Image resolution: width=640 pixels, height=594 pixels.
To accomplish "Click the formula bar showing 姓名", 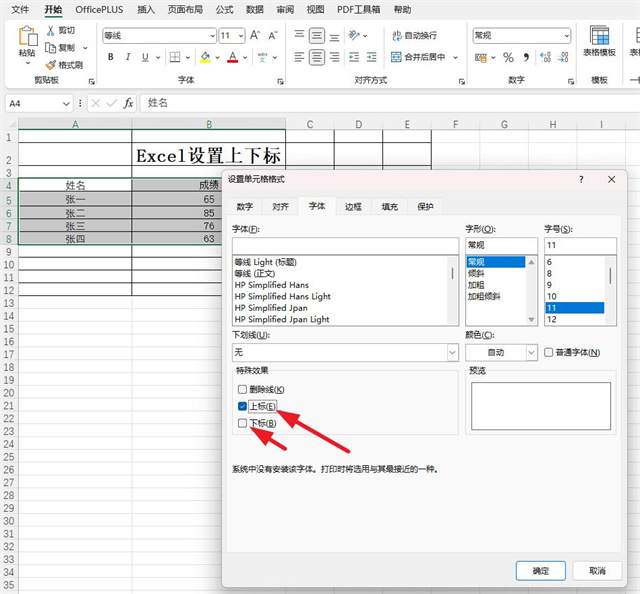I will point(389,103).
